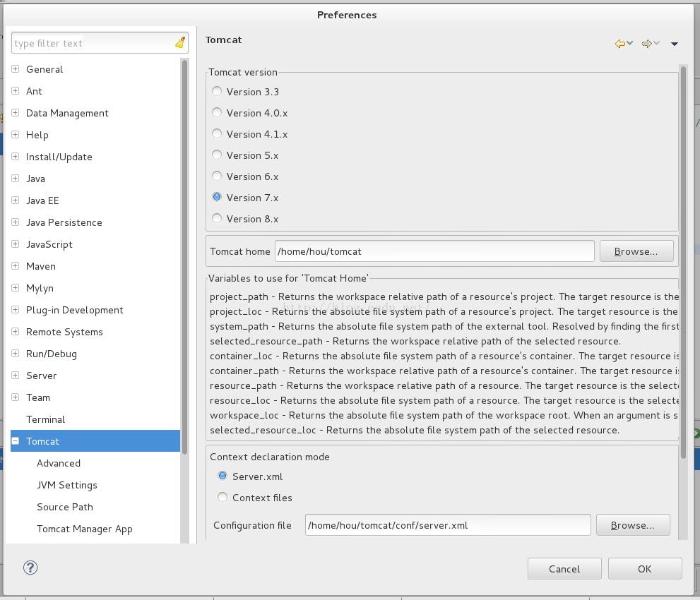Image resolution: width=700 pixels, height=600 pixels.
Task: Open the back history dropdown arrow
Action: [x=630, y=43]
